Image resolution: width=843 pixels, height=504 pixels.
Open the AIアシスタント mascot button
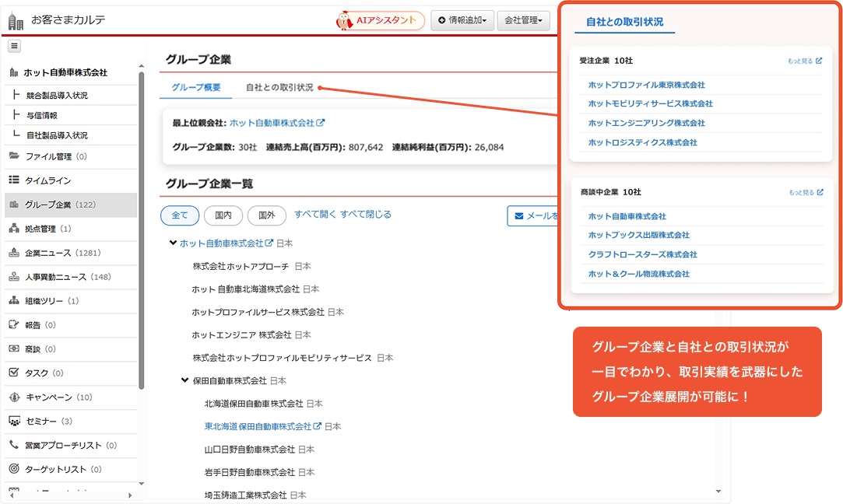point(381,21)
